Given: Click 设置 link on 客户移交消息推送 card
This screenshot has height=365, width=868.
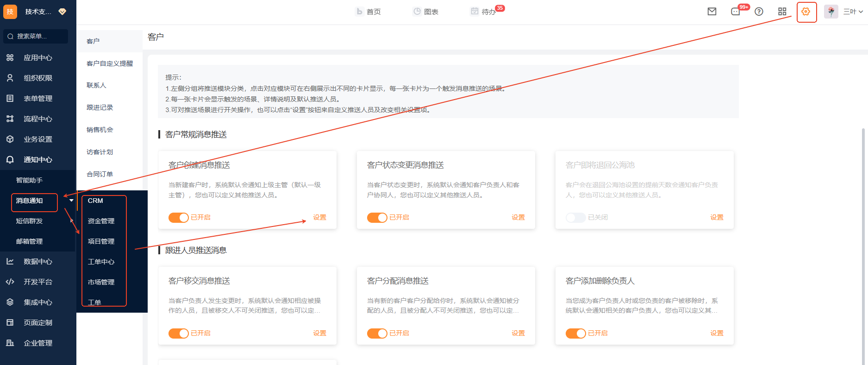Looking at the screenshot, I should click(x=319, y=333).
